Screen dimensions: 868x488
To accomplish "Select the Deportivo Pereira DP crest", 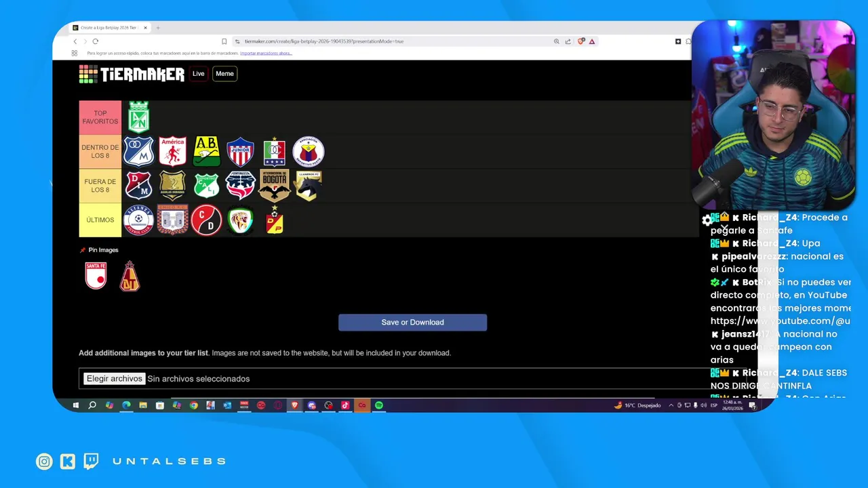I will tap(275, 220).
